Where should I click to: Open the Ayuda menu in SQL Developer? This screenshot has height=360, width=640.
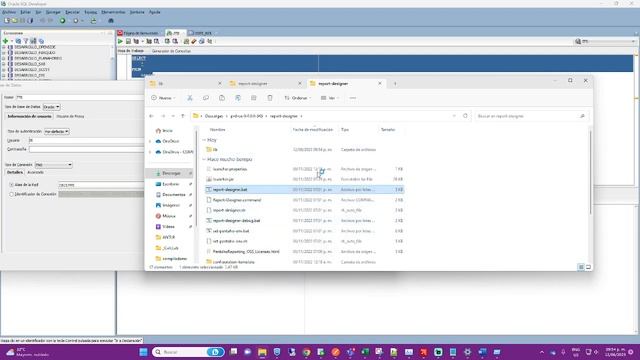(154, 12)
